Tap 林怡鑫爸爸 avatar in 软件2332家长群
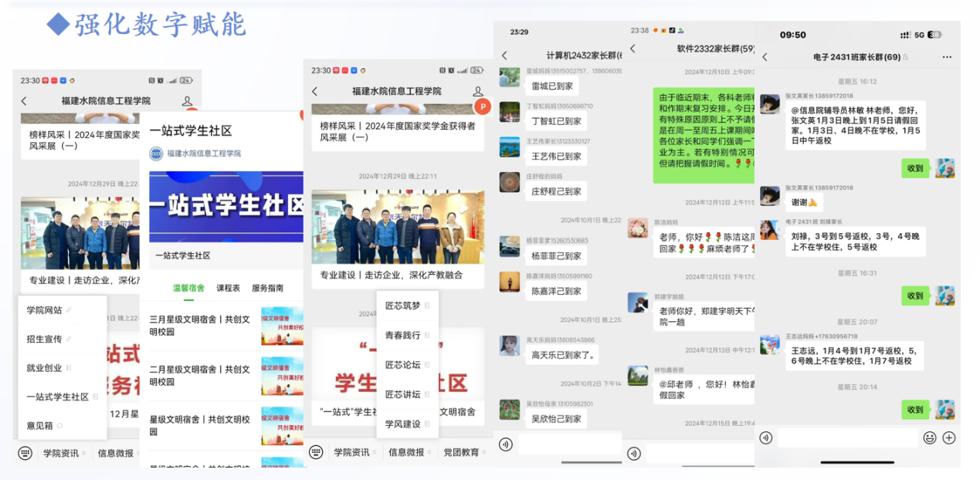Viewport: 980px width, 480px height. click(x=637, y=376)
